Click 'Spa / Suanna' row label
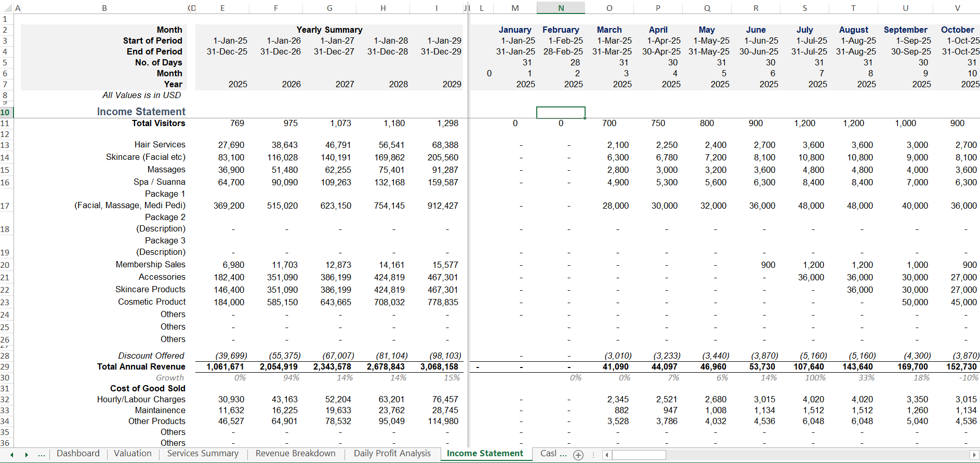The width and height of the screenshot is (980, 463). tap(159, 182)
